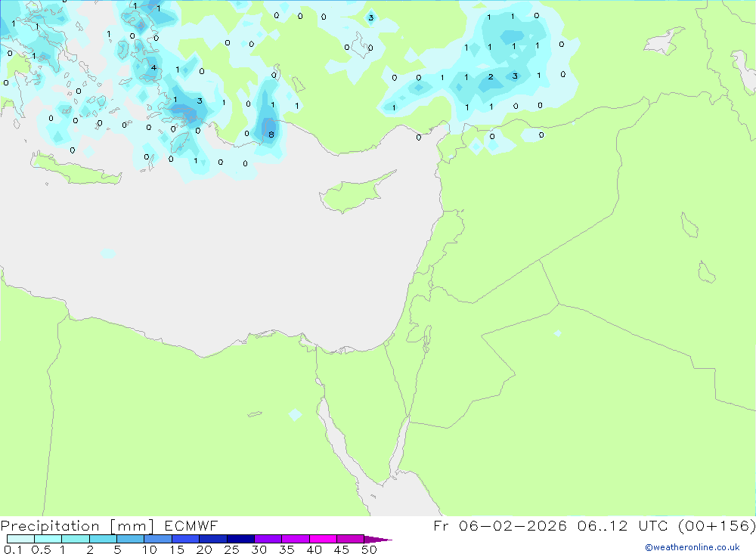The width and height of the screenshot is (756, 554).
Task: Click the island of Cyprus on the map
Action: pyautogui.click(x=355, y=193)
